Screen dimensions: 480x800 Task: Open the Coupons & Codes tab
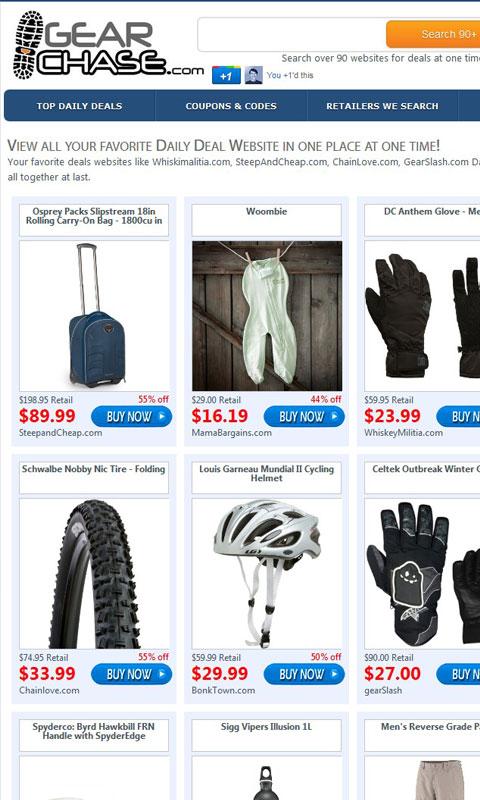coord(231,106)
